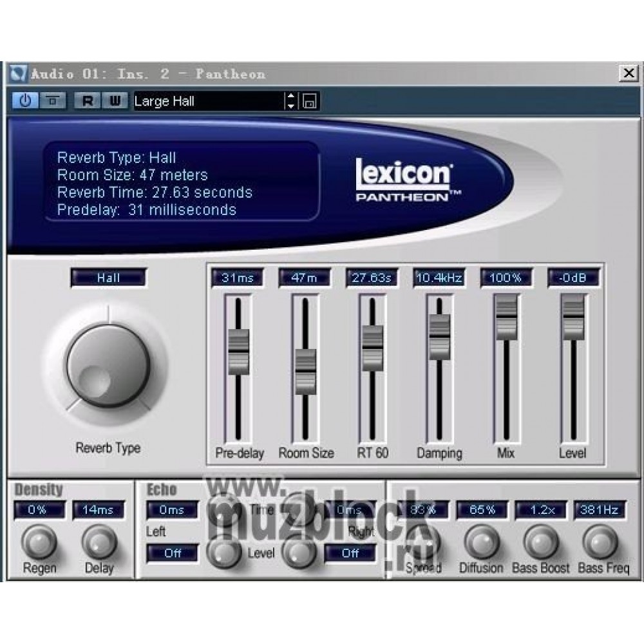Select the 0% Regen value field
644x644 pixels.
point(39,510)
